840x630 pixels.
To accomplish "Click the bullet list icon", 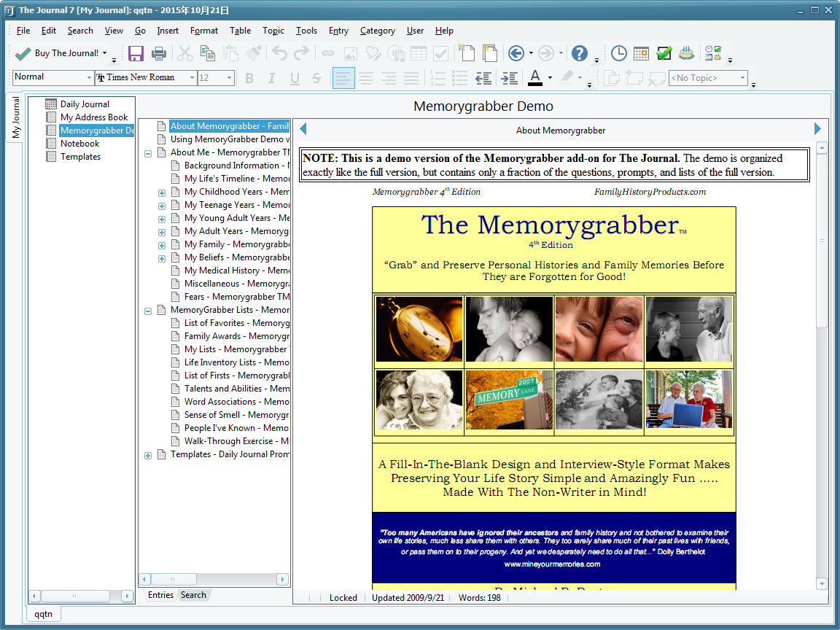I will point(459,78).
